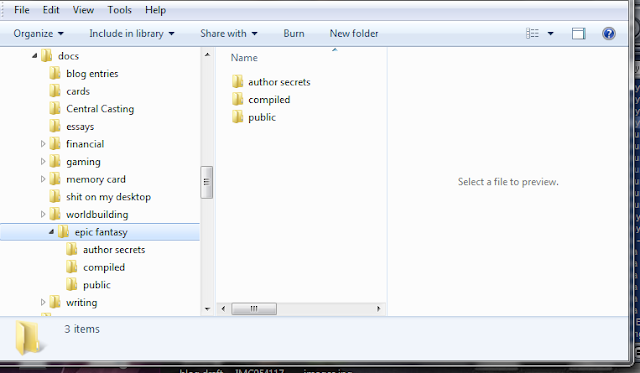Screen dimensions: 640x373
Task: Click file list scroll right arrow
Action: [378, 309]
